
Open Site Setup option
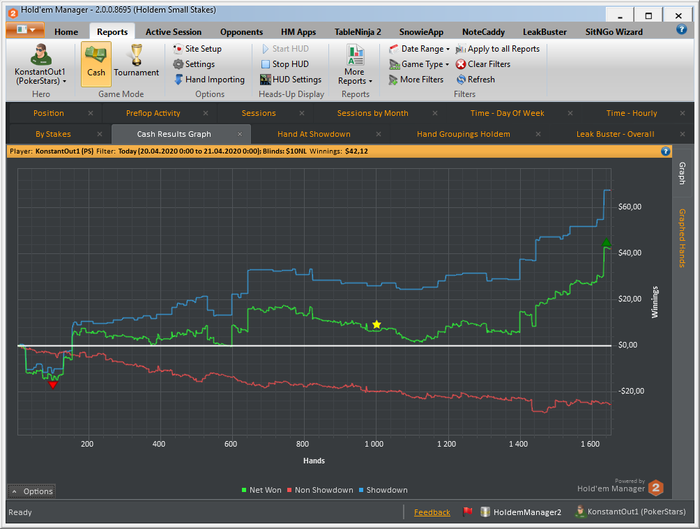coord(198,49)
